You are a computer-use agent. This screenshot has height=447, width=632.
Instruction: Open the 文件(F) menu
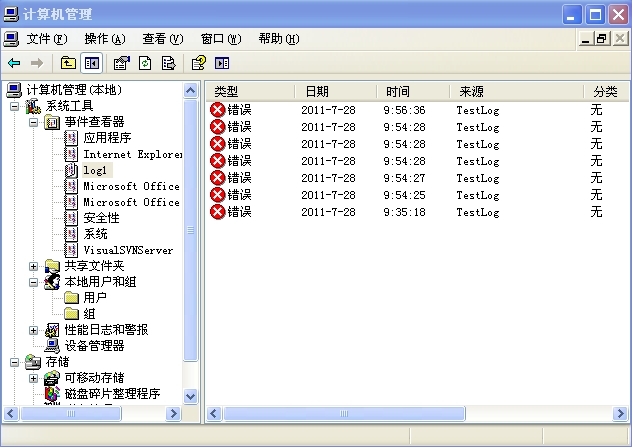click(x=46, y=39)
